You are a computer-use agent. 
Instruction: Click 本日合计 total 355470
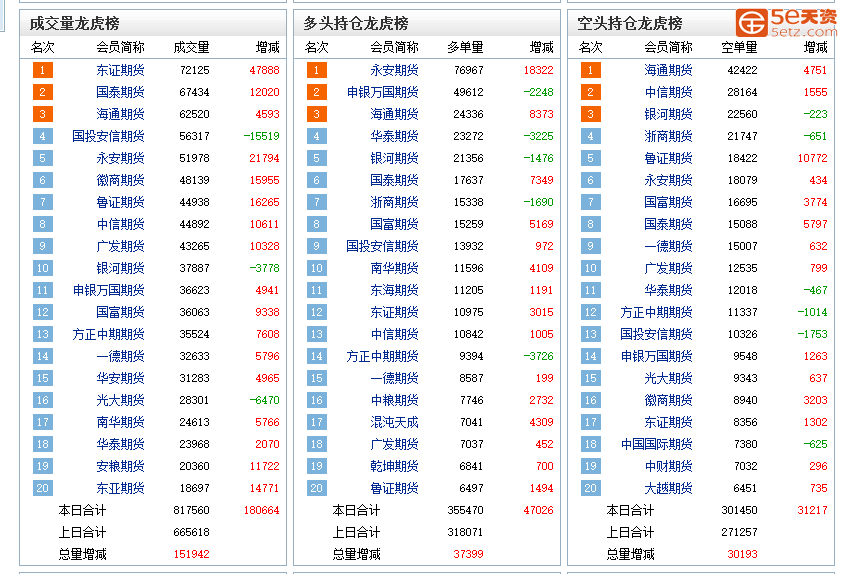(x=466, y=511)
